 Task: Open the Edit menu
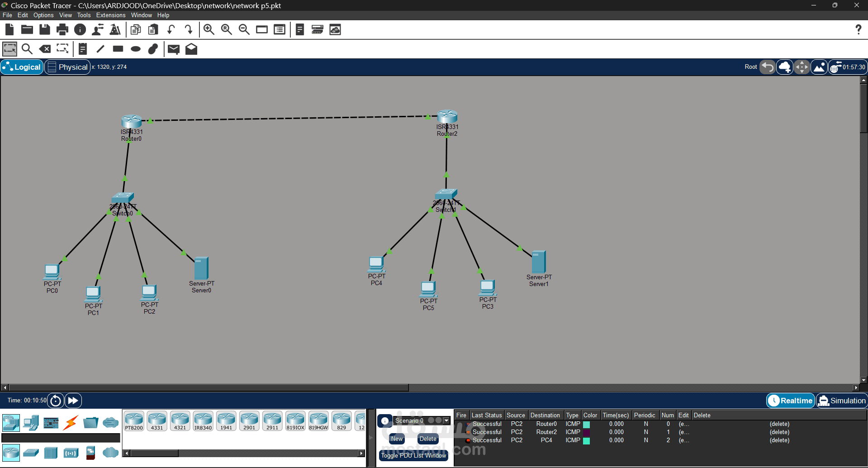tap(23, 15)
